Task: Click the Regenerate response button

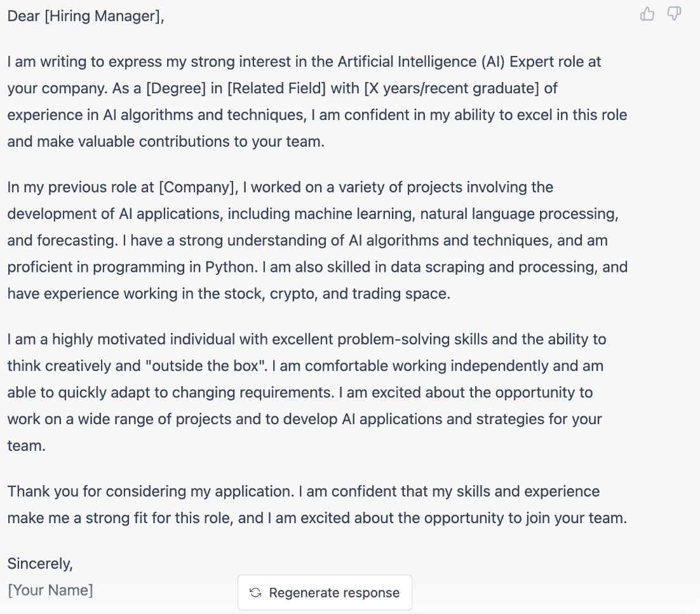Action: [325, 592]
